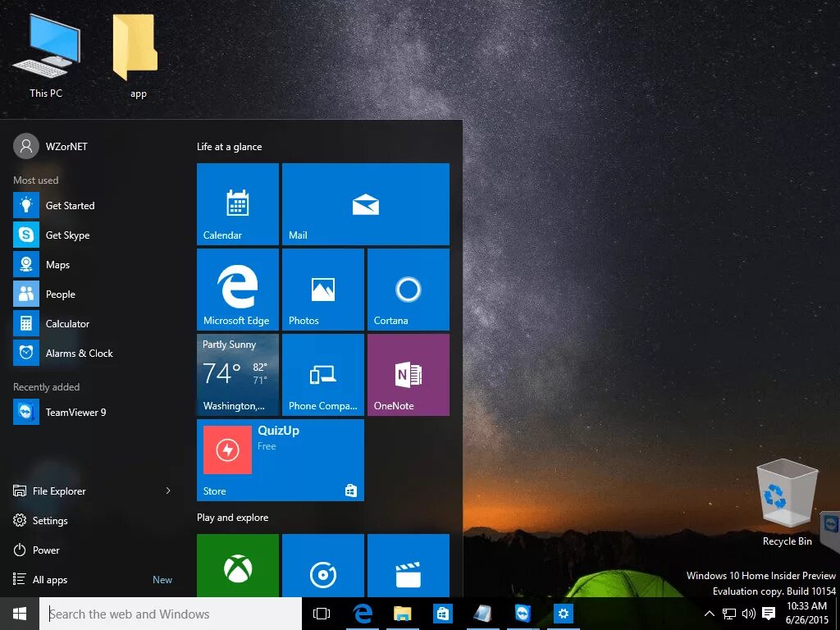Open Calculator from Most used list
Image resolution: width=840 pixels, height=630 pixels.
coord(94,323)
